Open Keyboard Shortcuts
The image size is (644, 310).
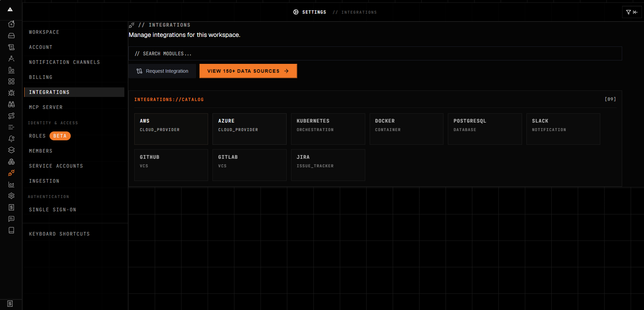(x=74, y=234)
